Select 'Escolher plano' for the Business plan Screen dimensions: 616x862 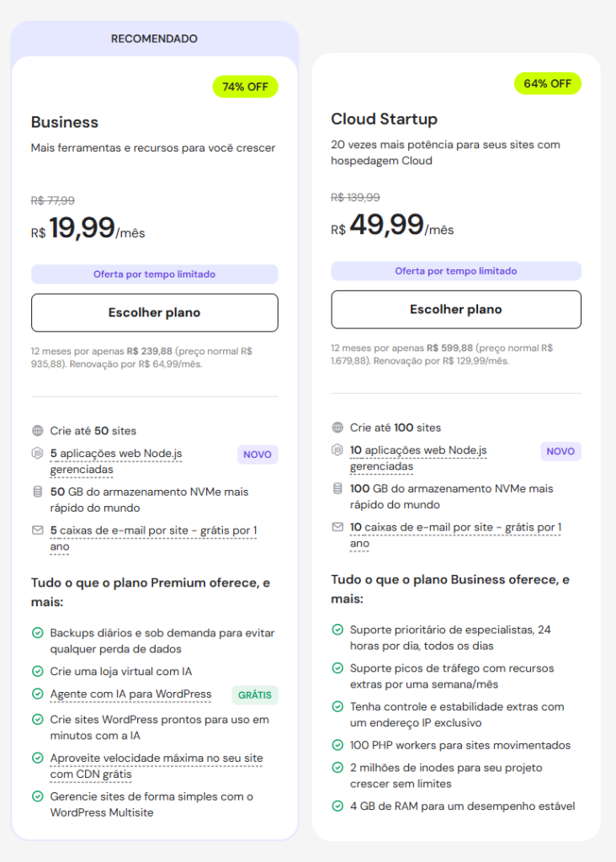154,312
